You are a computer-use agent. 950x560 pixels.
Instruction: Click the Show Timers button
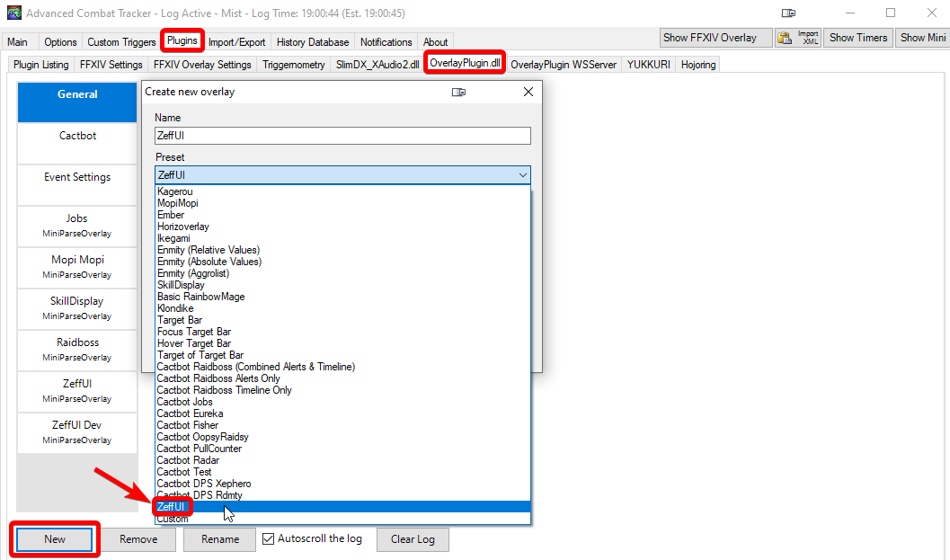(x=858, y=38)
